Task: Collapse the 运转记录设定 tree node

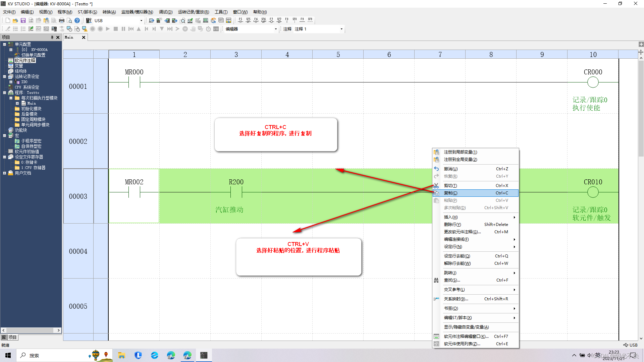Action: [x=4, y=76]
